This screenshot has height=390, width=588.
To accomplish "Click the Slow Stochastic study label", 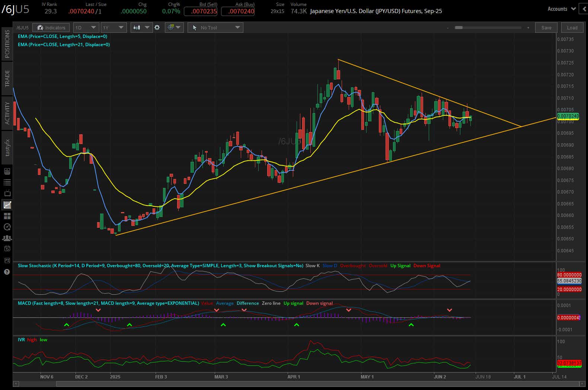I will (160, 266).
